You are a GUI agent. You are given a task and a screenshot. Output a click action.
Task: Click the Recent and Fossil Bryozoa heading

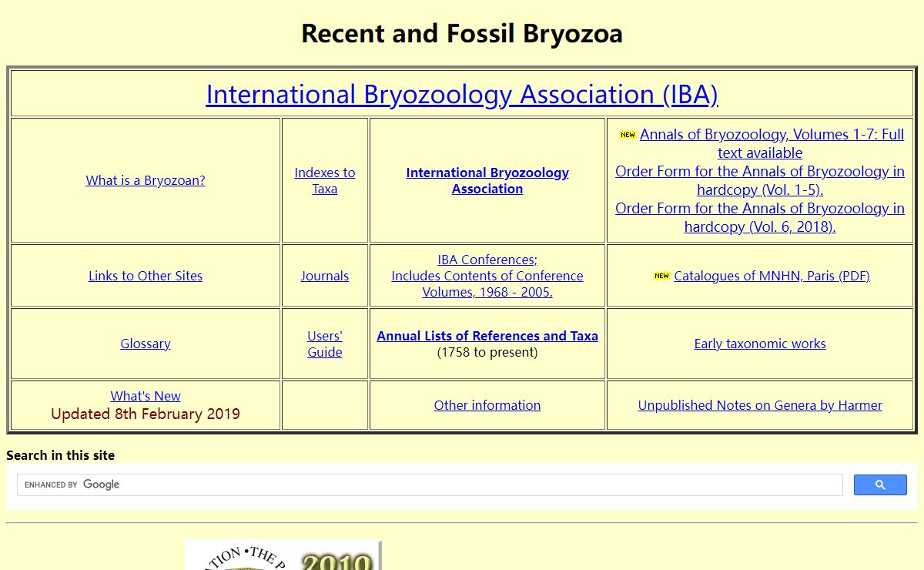(x=462, y=33)
